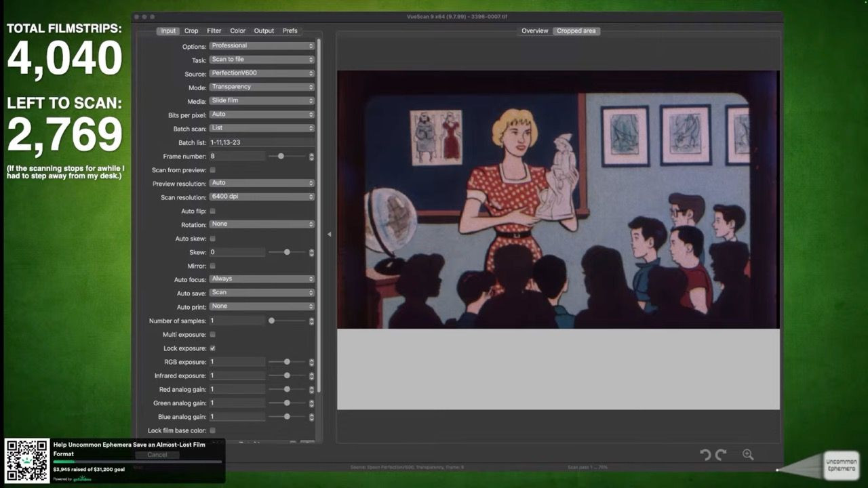Change the Mode dropdown from Transparency
Image resolution: width=868 pixels, height=488 pixels.
pyautogui.click(x=262, y=87)
